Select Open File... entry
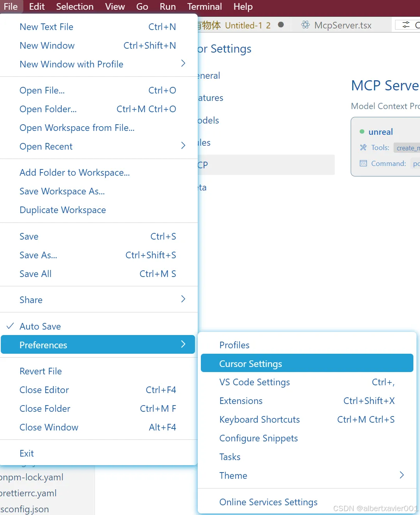The image size is (420, 515). [x=98, y=90]
